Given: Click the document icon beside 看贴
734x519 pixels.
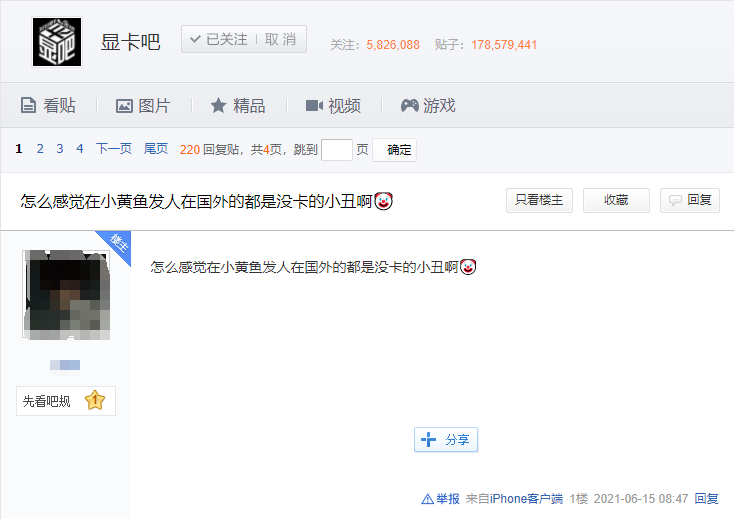Looking at the screenshot, I should (28, 105).
